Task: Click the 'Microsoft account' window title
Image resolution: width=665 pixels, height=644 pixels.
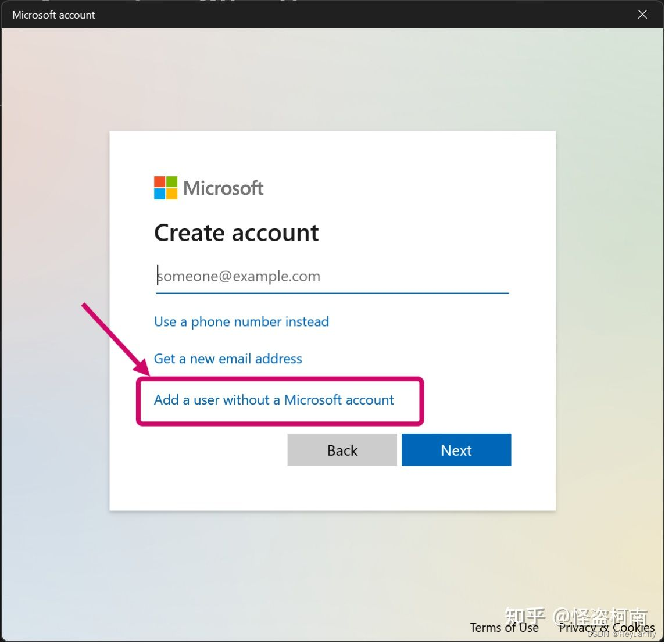Action: pyautogui.click(x=53, y=15)
